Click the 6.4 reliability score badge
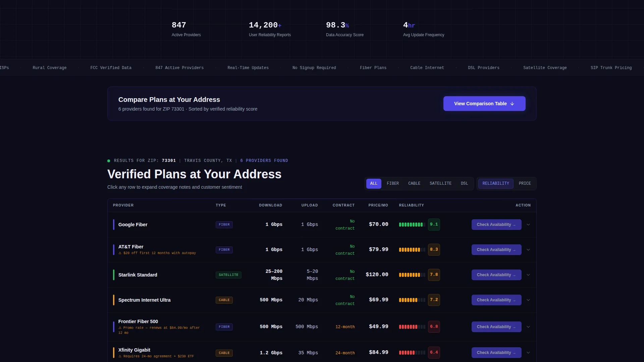Viewport: 644px width, 362px height. click(x=434, y=353)
